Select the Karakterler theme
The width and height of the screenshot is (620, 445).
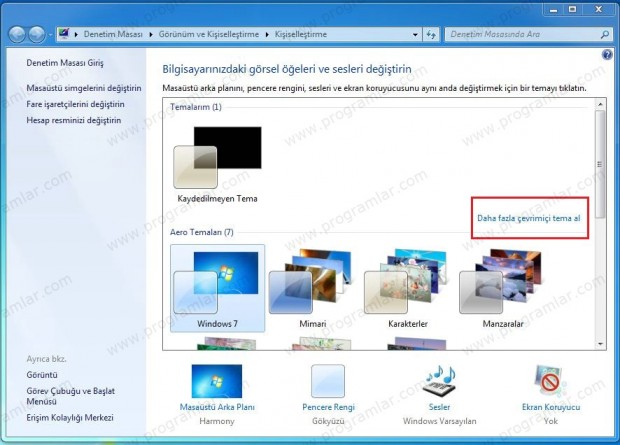click(408, 288)
